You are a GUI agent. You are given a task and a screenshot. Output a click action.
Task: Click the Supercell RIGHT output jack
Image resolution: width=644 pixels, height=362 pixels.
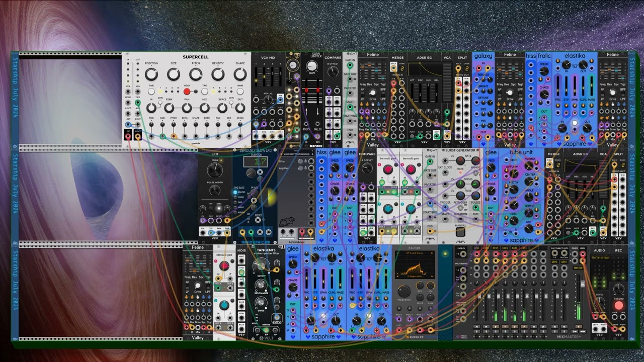(138, 136)
